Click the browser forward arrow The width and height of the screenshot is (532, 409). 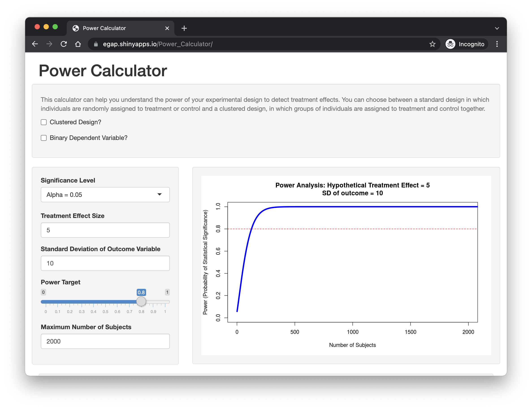pyautogui.click(x=49, y=44)
